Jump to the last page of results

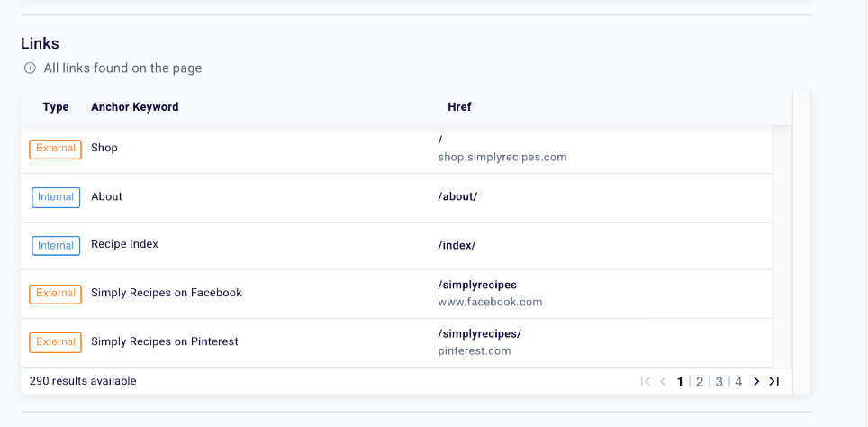(774, 382)
